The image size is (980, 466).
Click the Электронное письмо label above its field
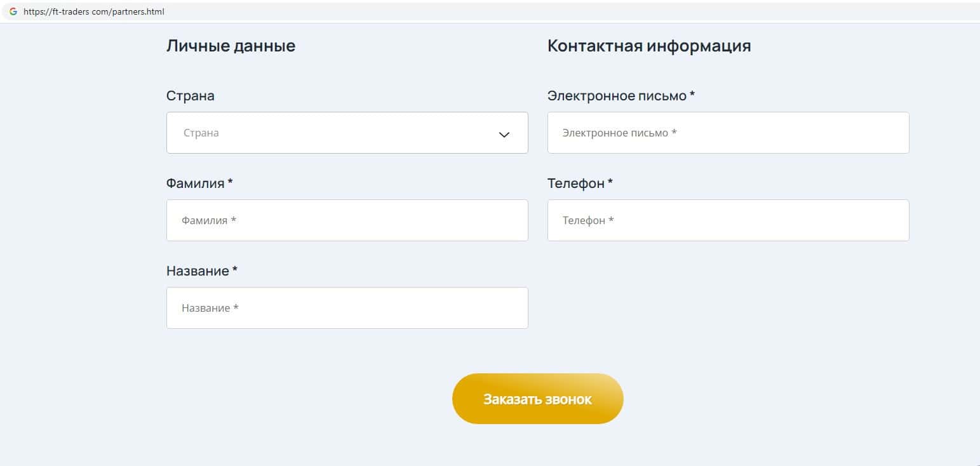(616, 96)
